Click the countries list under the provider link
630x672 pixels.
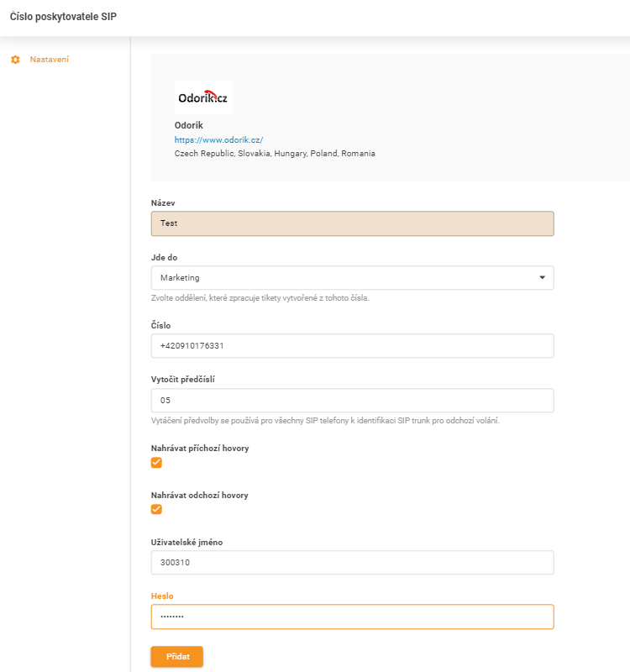tap(274, 153)
